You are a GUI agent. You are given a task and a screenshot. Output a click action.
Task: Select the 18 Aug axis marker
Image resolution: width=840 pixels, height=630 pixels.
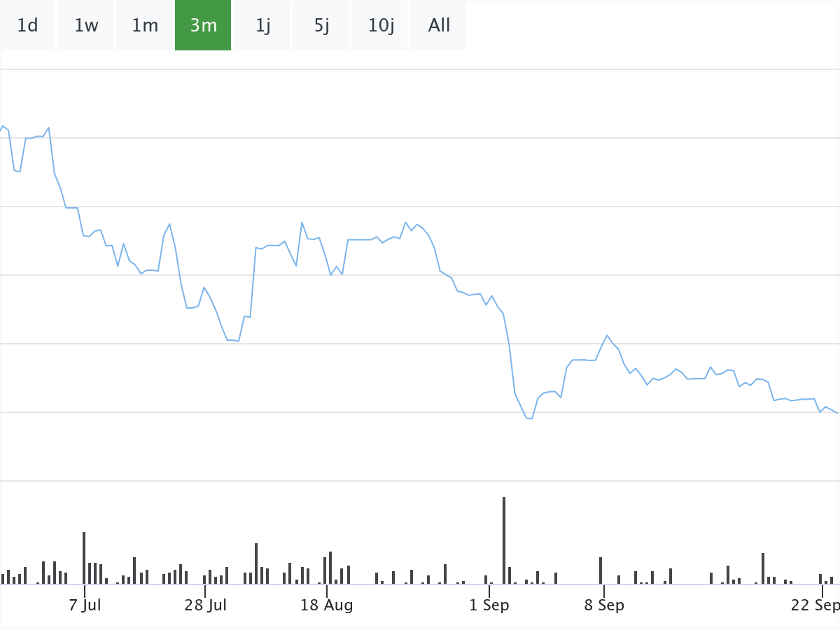(327, 605)
